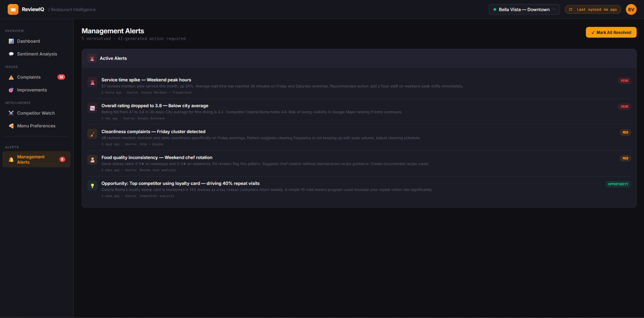Click the sync icon in Last synced badge
The image size is (644, 318).
click(x=571, y=10)
